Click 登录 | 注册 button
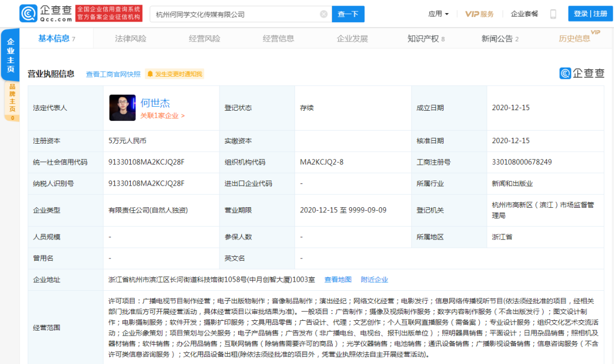The image size is (614, 364). click(x=590, y=14)
